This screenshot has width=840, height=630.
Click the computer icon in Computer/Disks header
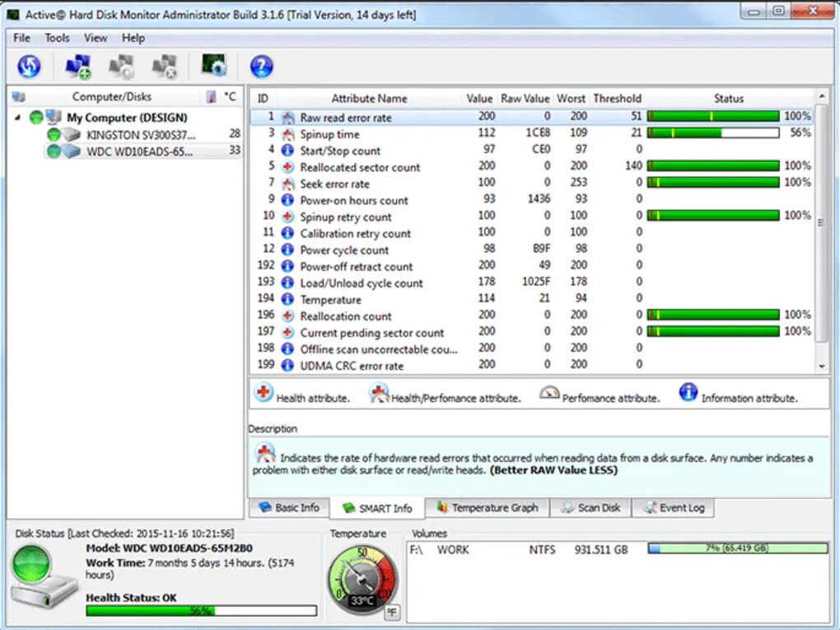[x=19, y=97]
